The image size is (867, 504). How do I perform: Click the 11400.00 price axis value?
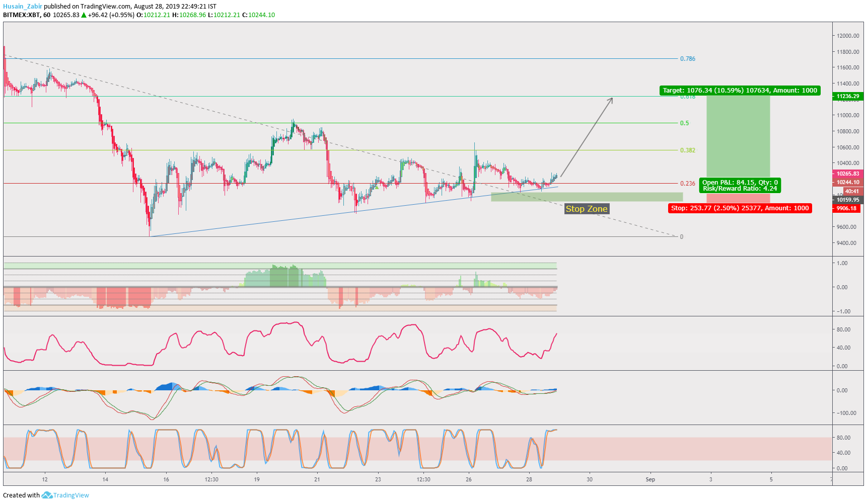point(848,83)
